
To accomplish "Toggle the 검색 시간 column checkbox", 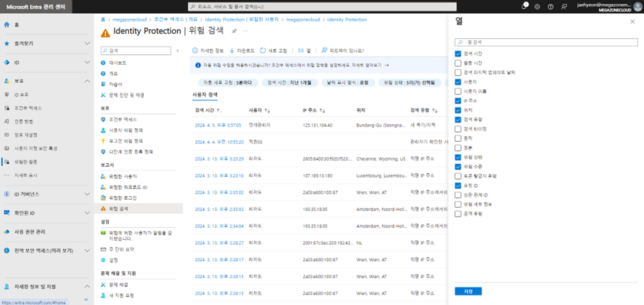I will (458, 54).
